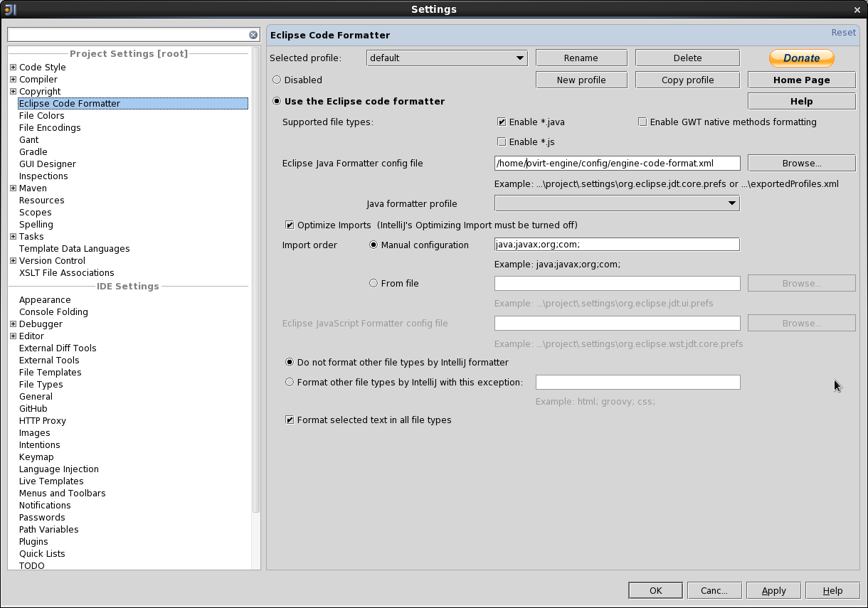Toggle the Optimize Imports checkbox
The image size is (868, 608).
290,225
